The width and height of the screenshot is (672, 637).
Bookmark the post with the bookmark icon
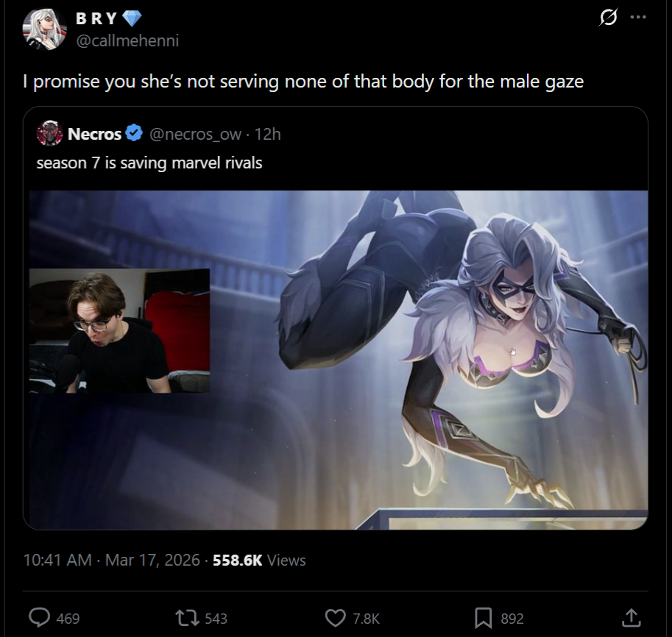tap(484, 618)
